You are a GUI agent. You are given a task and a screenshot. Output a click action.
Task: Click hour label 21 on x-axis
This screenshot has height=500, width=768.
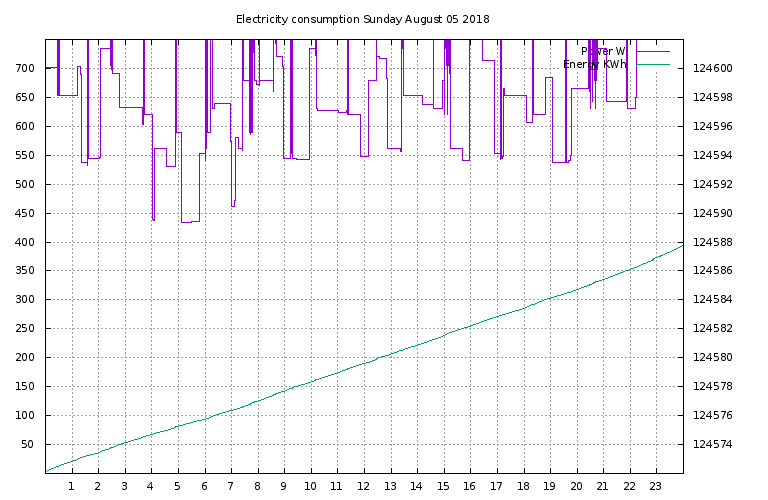click(602, 486)
